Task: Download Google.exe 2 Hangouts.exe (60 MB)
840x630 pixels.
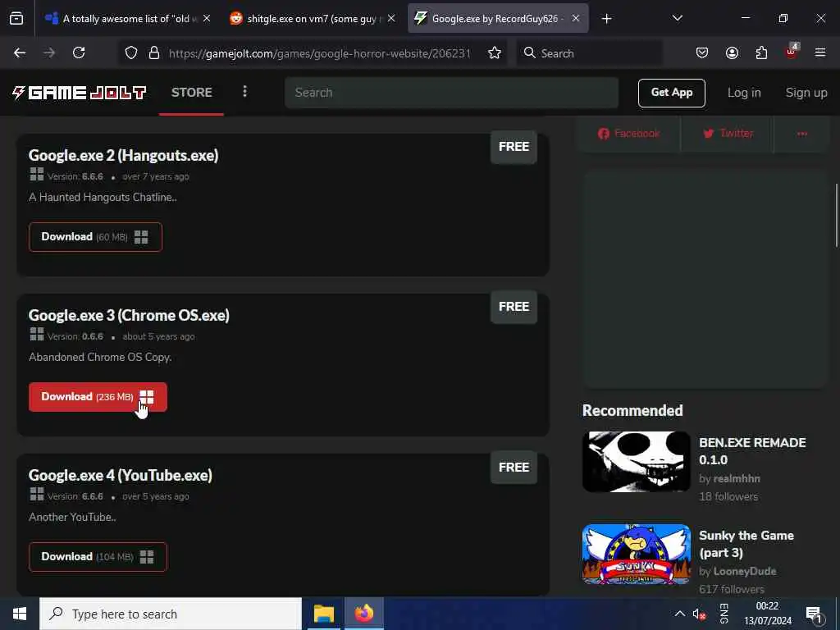Action: (95, 237)
